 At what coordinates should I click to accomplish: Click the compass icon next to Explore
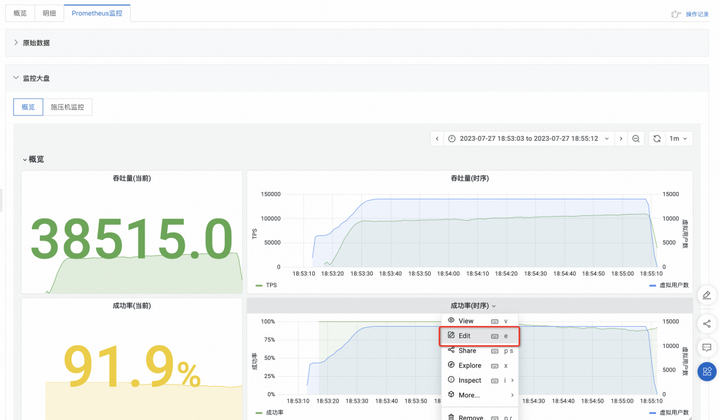pyautogui.click(x=451, y=365)
